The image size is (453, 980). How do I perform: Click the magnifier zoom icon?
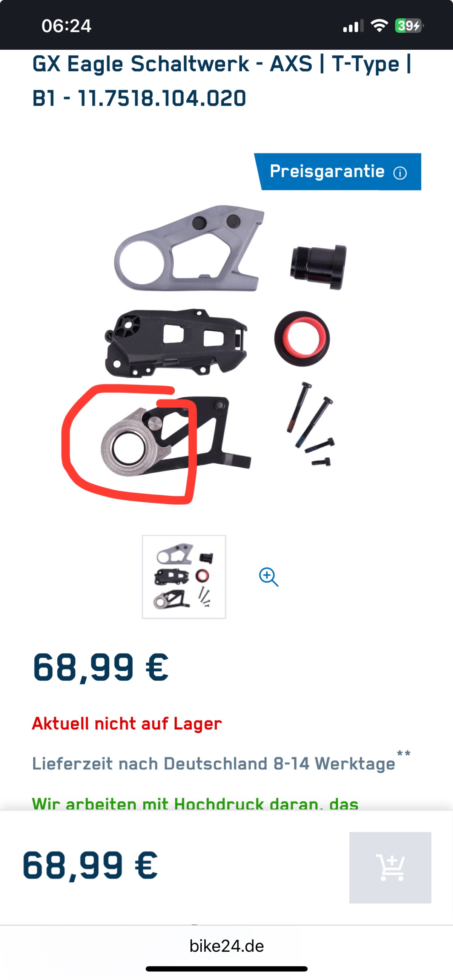pyautogui.click(x=269, y=577)
